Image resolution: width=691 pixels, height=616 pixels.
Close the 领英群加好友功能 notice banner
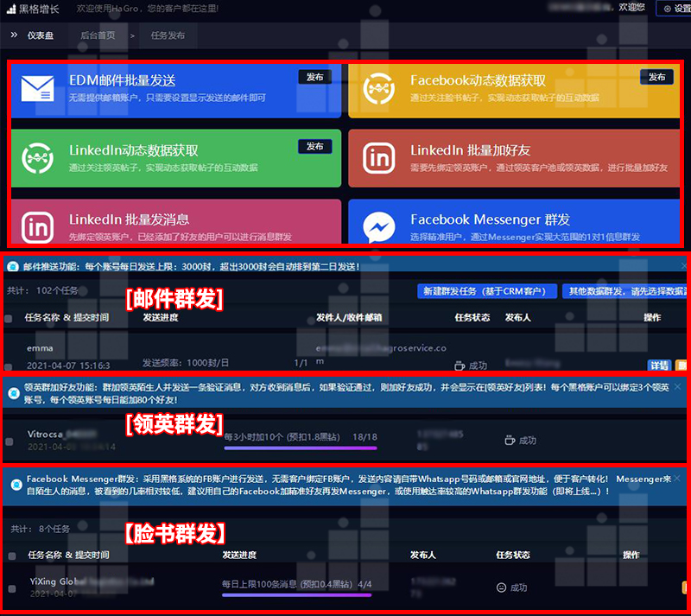coord(677,387)
